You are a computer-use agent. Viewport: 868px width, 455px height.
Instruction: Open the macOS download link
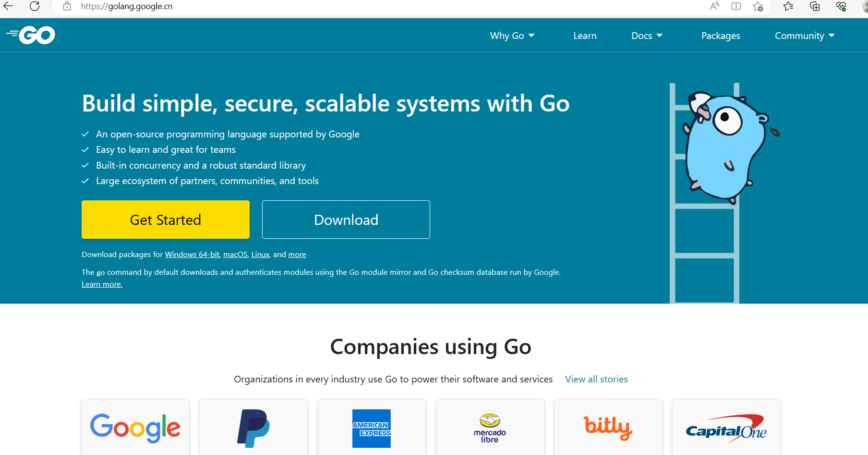point(235,255)
